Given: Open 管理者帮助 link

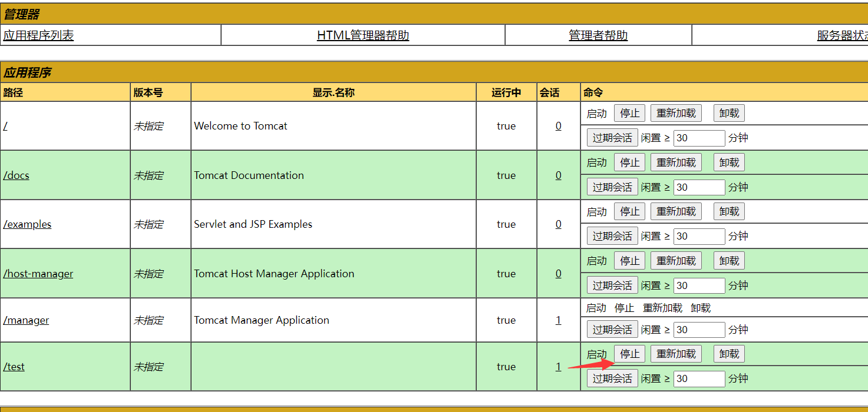Looking at the screenshot, I should click(598, 35).
